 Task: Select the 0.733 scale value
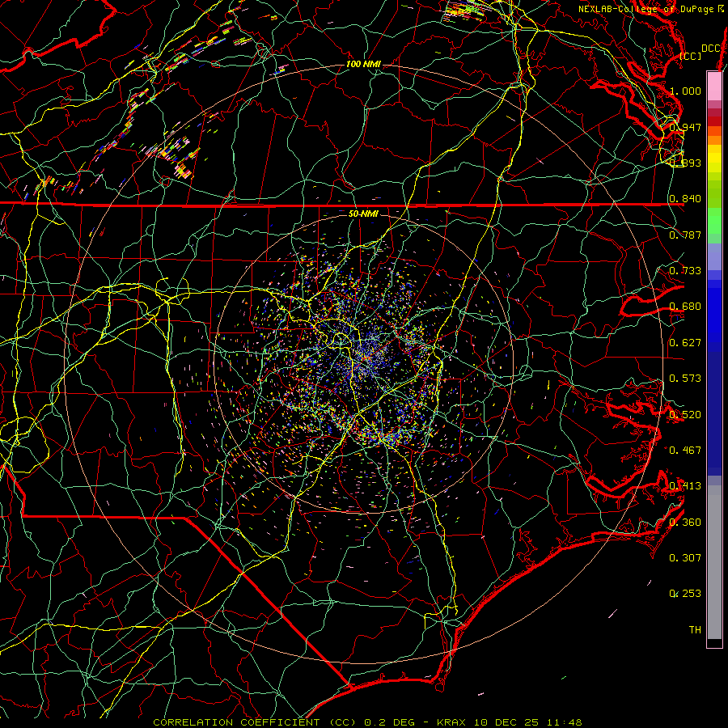click(685, 271)
